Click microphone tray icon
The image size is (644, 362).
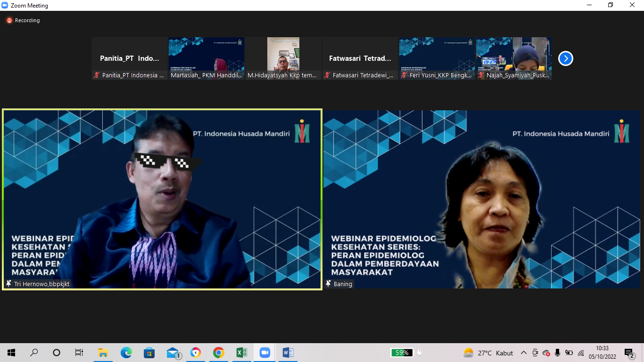tap(558, 353)
